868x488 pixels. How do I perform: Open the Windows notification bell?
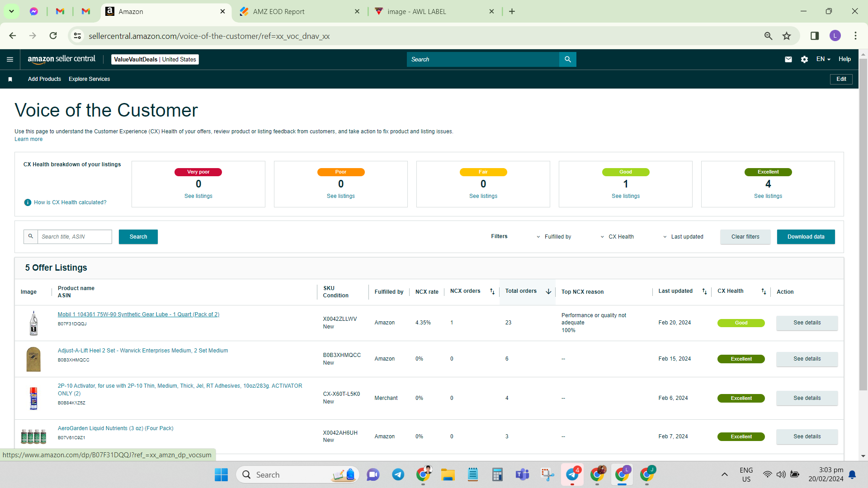(x=852, y=474)
